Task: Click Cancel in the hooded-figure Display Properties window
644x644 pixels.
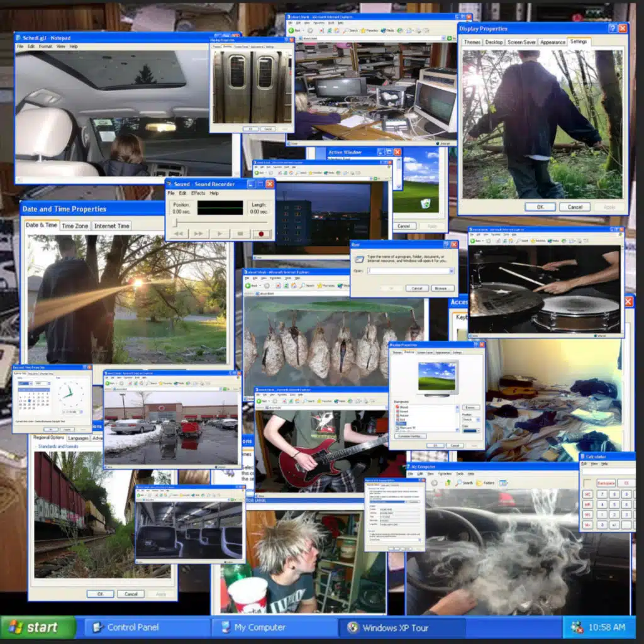Action: point(575,207)
